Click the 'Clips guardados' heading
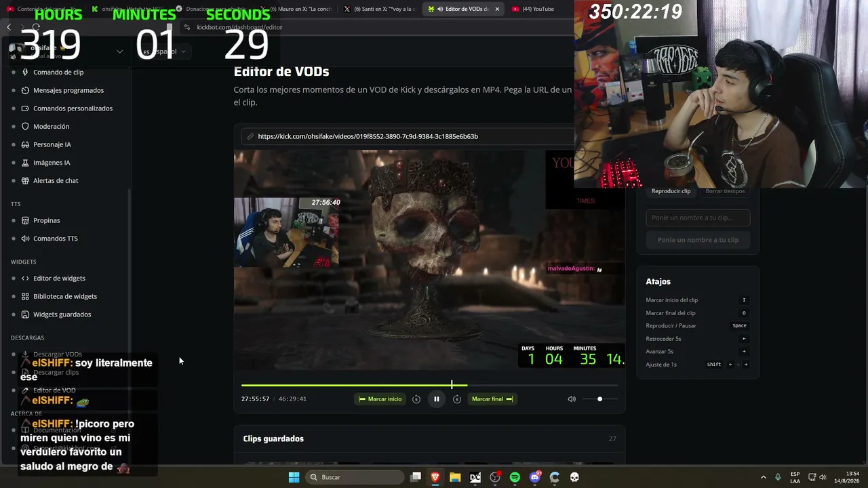The height and width of the screenshot is (488, 868). 273,439
